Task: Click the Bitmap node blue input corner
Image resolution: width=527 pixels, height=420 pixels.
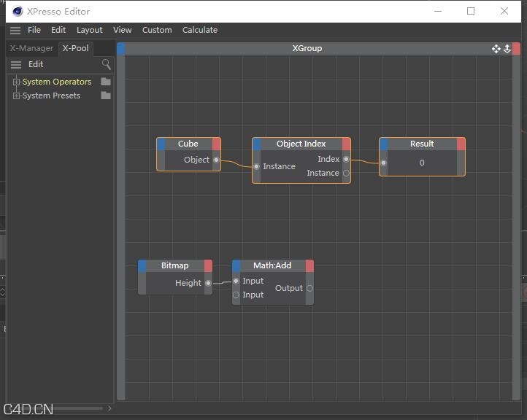Action: click(142, 265)
